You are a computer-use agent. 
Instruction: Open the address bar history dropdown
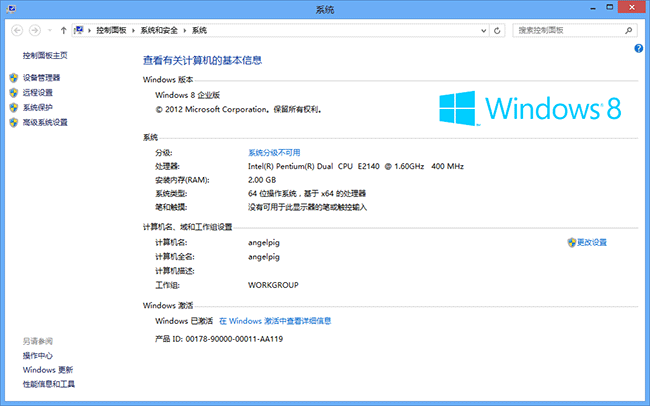483,30
